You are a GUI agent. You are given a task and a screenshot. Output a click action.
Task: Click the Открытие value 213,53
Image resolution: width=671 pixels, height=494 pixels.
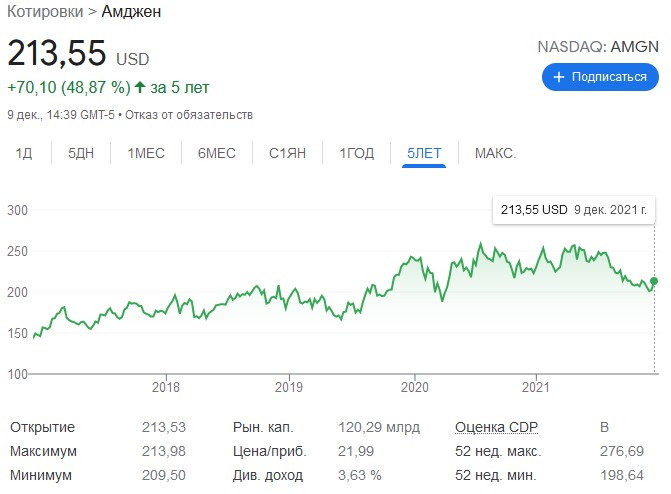164,427
